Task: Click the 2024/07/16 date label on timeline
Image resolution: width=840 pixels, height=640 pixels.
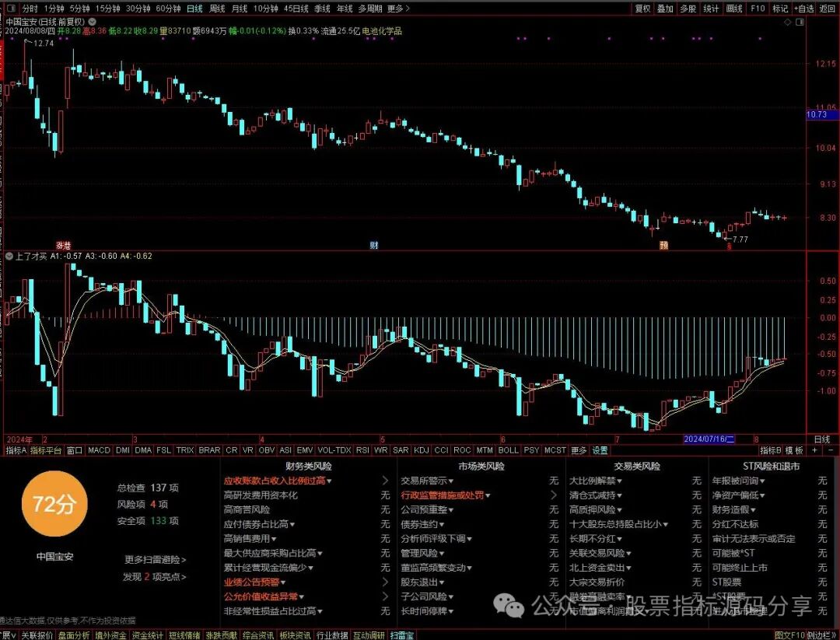Action: click(709, 439)
